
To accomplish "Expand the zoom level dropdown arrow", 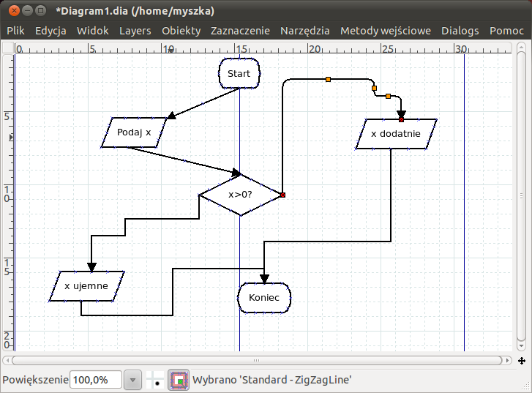I will 132,379.
